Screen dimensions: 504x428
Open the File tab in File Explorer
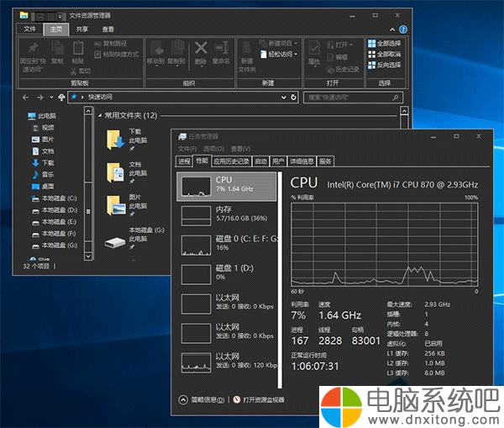tap(29, 29)
